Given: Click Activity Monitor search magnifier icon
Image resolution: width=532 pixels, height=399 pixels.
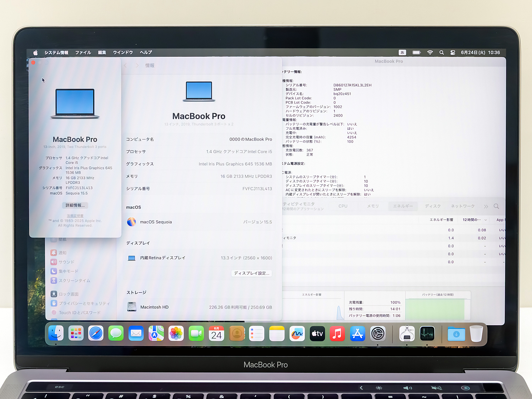Looking at the screenshot, I should 496,206.
